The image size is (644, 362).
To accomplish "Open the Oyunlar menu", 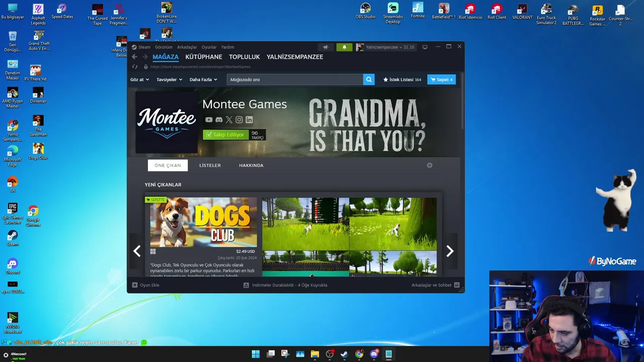I will coord(209,47).
